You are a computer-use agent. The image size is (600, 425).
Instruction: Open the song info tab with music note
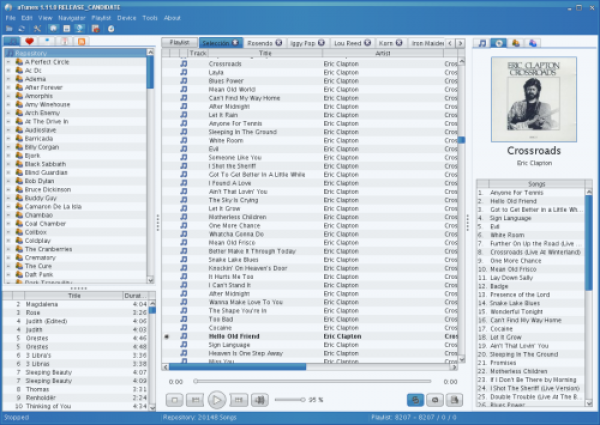point(484,44)
